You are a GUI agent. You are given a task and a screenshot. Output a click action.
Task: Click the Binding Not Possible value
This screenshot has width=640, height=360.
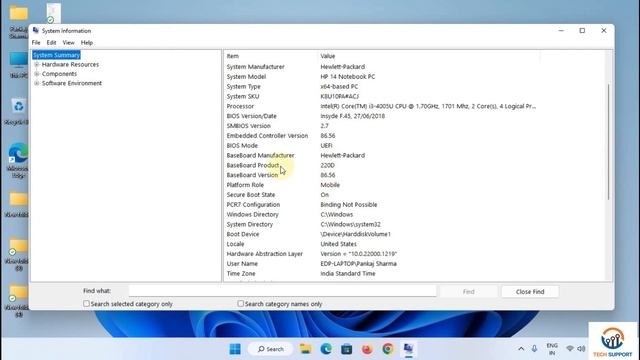349,204
